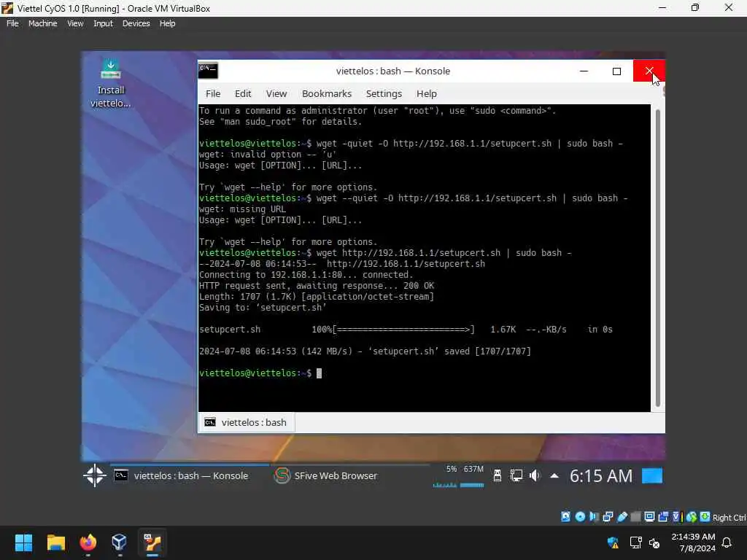Click the VirtualBox USB indicator

click(622, 517)
